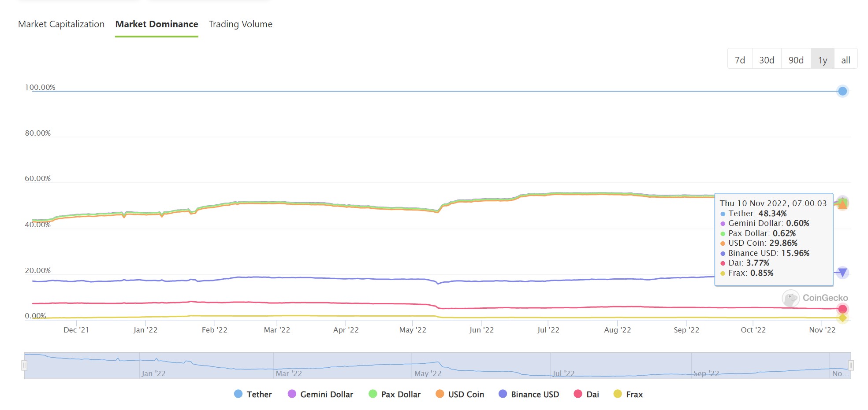The image size is (868, 410).
Task: Click the CoinGecko logo watermark
Action: click(815, 298)
